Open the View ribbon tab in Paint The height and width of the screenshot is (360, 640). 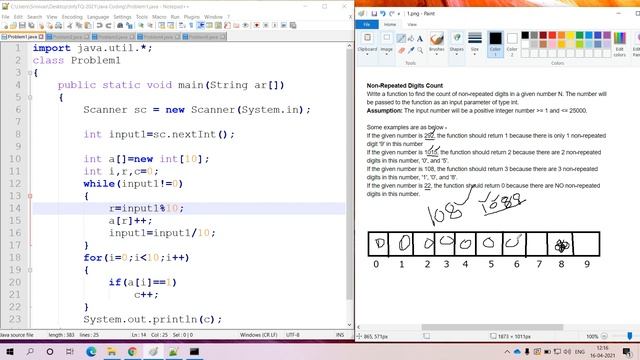click(x=412, y=24)
